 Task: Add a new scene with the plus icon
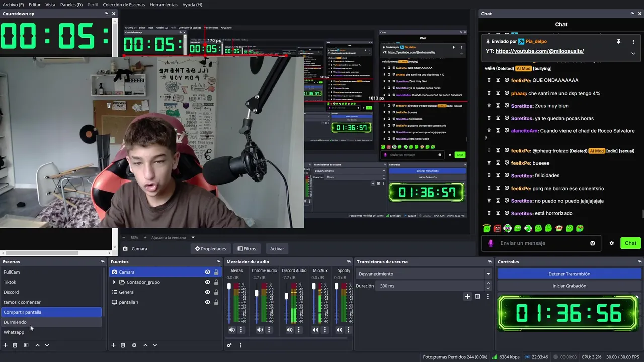pos(6,345)
